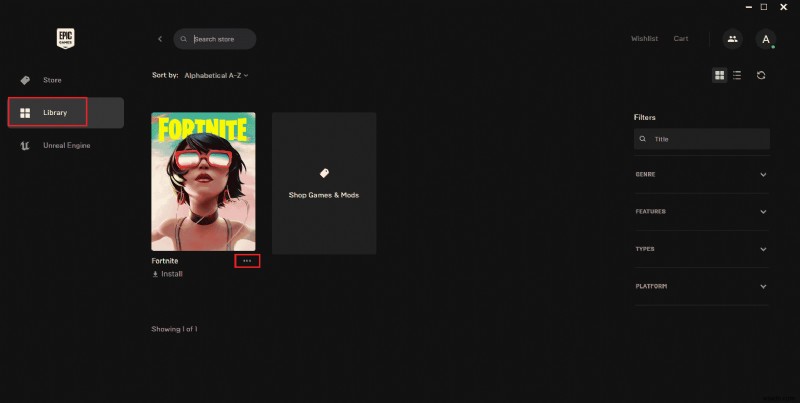Open the Cart page

(x=681, y=38)
